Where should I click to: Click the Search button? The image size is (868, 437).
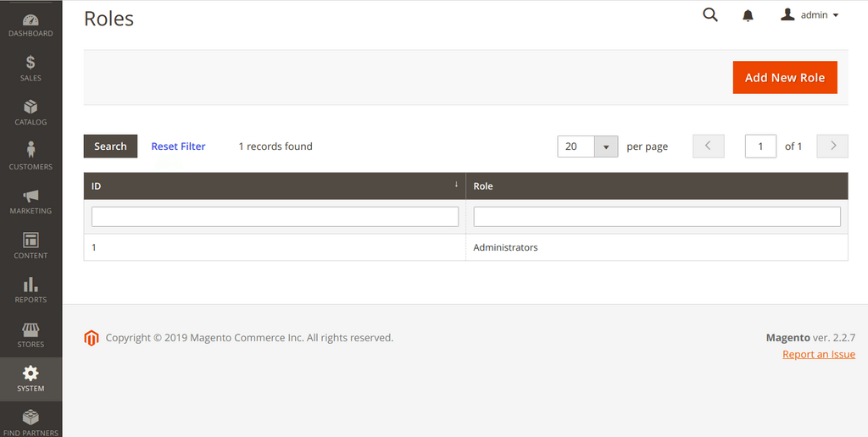[110, 147]
